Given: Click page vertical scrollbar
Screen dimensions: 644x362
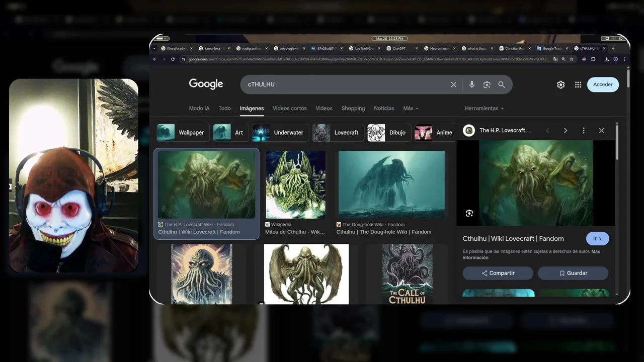Looking at the screenshot, I should [x=628, y=78].
